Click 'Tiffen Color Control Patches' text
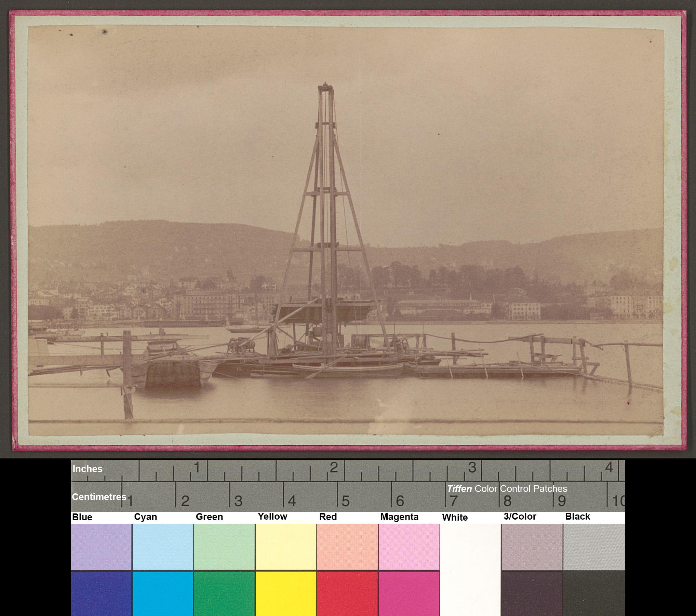The width and height of the screenshot is (696, 616). pos(507,489)
